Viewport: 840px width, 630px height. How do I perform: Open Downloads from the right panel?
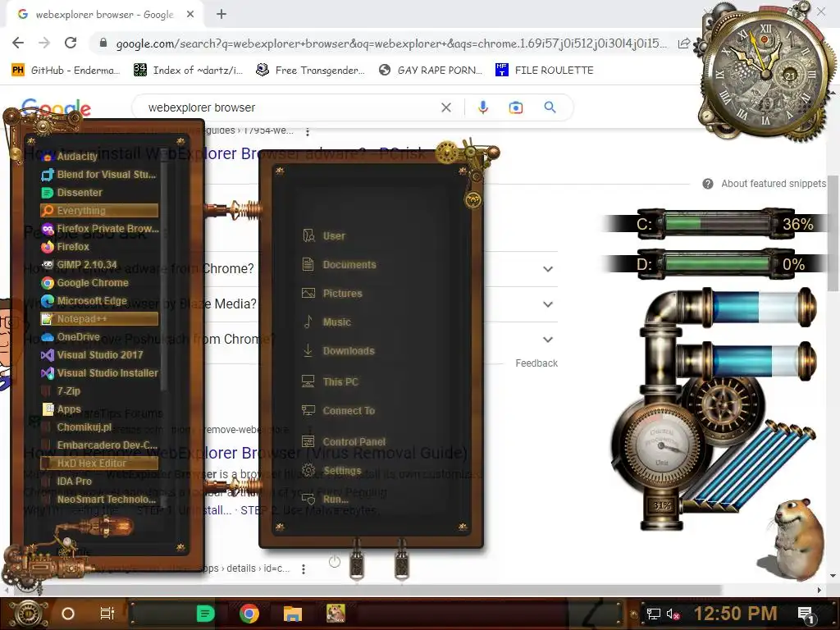338,351
